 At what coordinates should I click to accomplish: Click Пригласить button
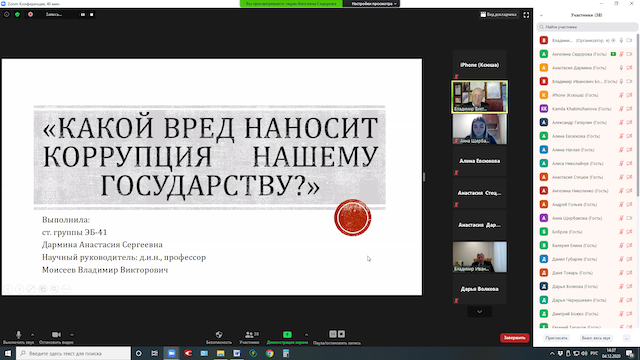click(x=556, y=338)
